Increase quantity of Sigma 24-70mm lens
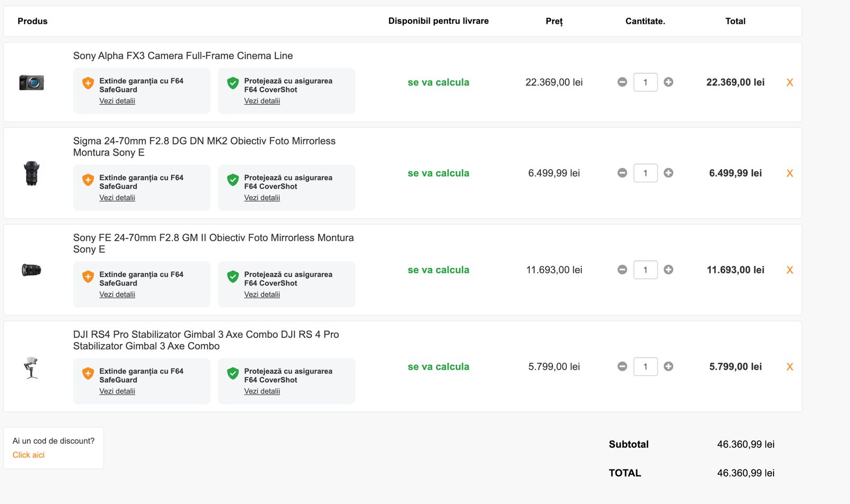Image resolution: width=850 pixels, height=504 pixels. (668, 173)
